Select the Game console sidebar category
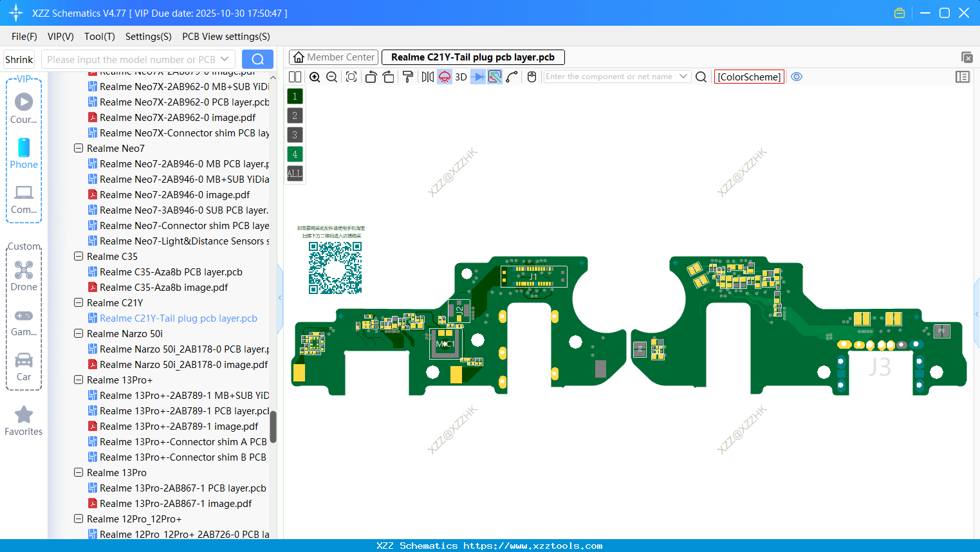The height and width of the screenshot is (552, 980). pos(24,322)
